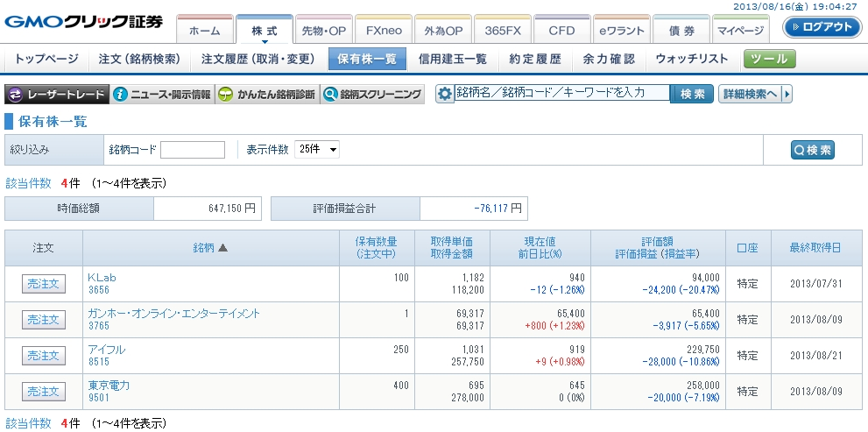Open the 注文履歴 (取消・変更) menu
Viewport: 868px width, 432px height.
[x=258, y=60]
